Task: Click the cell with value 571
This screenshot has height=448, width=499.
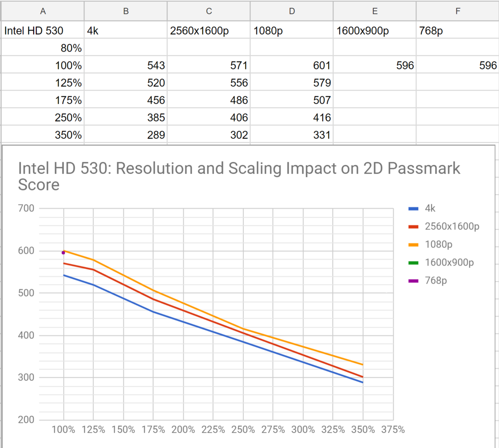Action: click(x=209, y=65)
